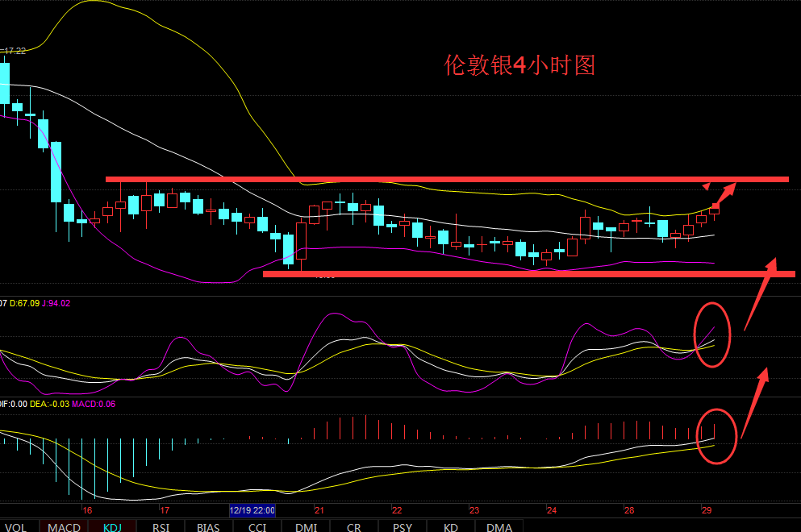Click the date 23 axis marker

[x=474, y=510]
